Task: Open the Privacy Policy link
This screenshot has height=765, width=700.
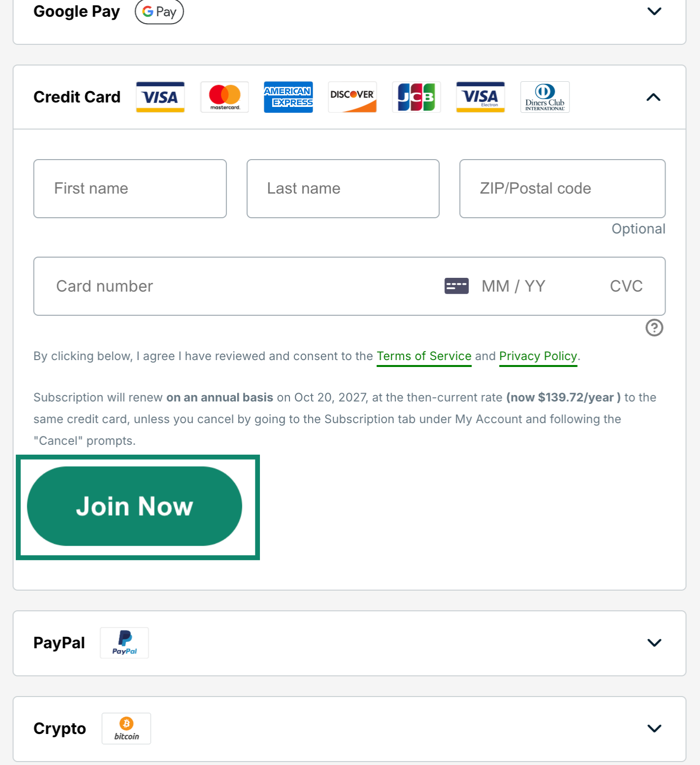Action: (538, 356)
